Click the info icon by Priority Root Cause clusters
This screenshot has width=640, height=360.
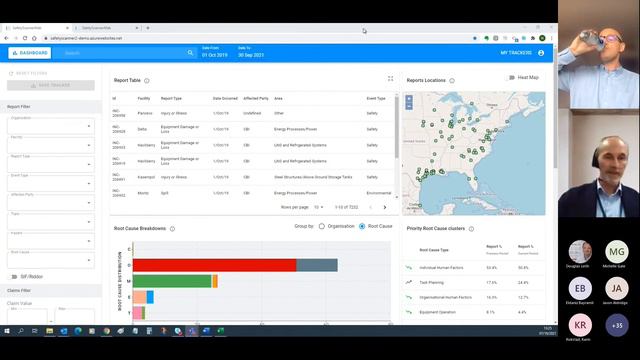[x=471, y=229]
